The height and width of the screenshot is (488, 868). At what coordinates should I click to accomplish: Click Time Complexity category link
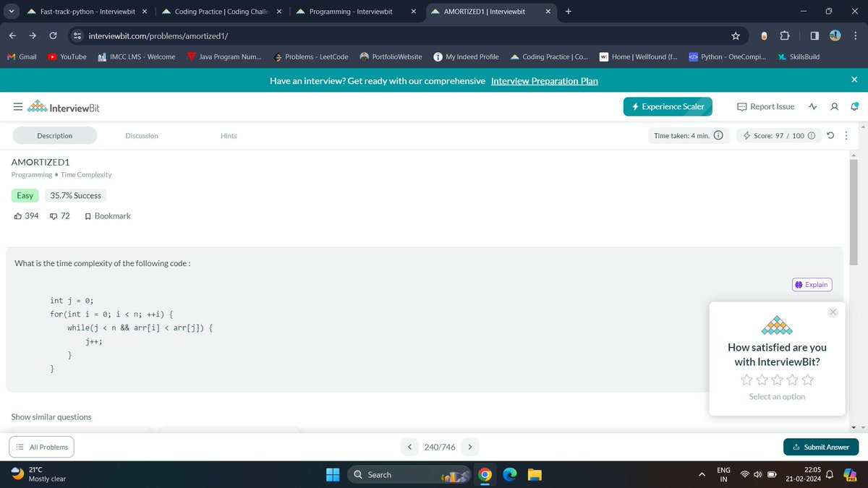86,175
